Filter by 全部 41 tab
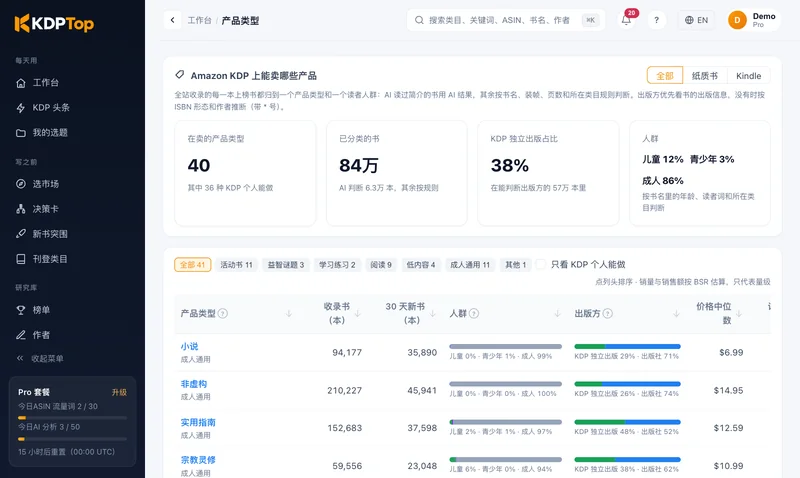The width and height of the screenshot is (800, 478). tap(192, 265)
